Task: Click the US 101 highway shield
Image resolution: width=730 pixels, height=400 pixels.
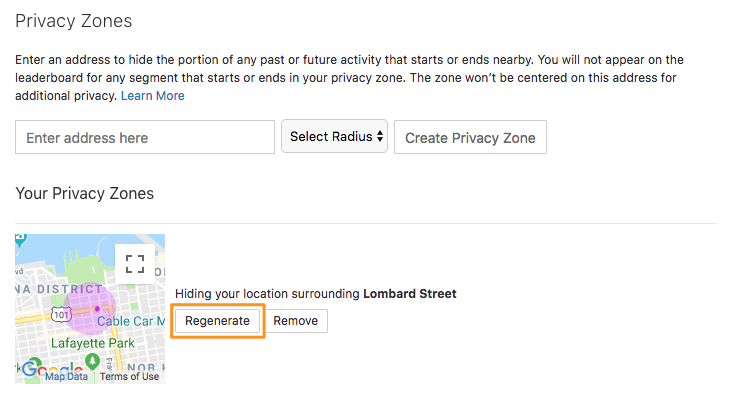Action: coord(61,315)
